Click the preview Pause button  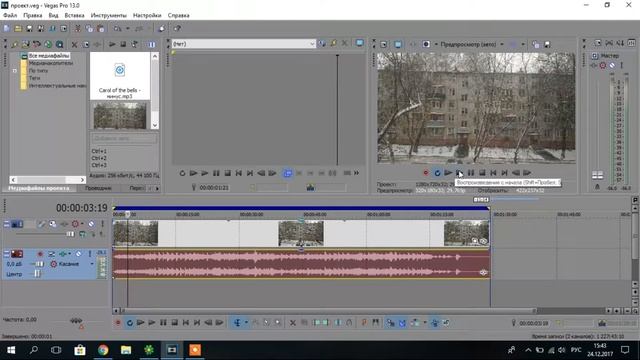click(x=471, y=173)
